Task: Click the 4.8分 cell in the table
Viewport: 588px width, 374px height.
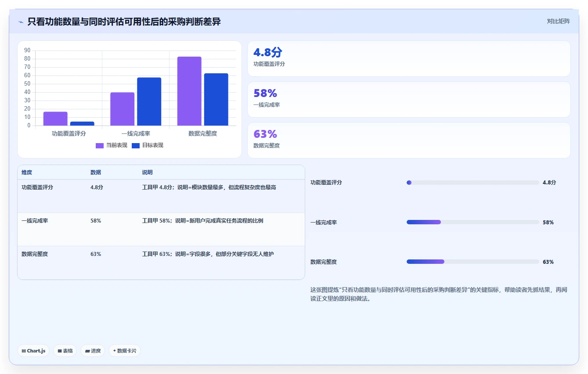Action: pyautogui.click(x=97, y=187)
